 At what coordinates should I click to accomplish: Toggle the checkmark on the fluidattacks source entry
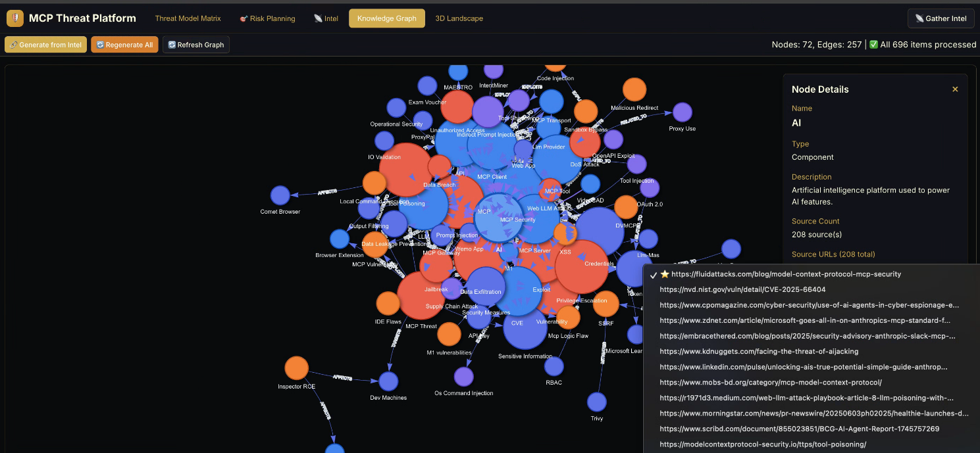(652, 274)
